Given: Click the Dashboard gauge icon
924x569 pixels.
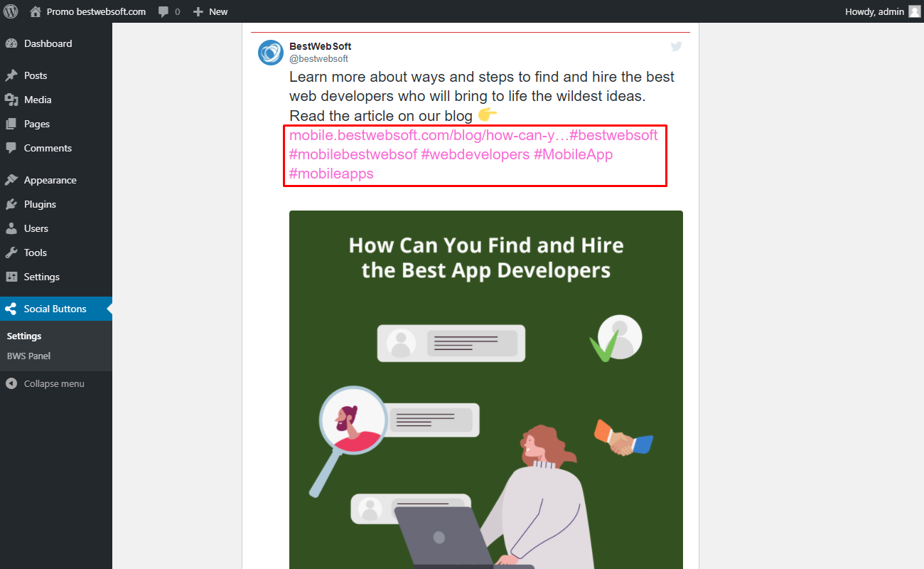Looking at the screenshot, I should click(11, 43).
